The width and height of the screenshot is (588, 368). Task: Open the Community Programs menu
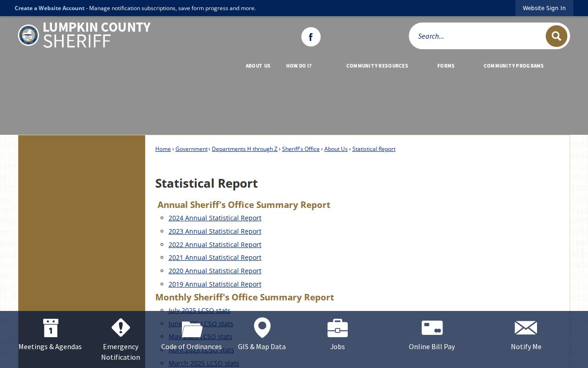514,66
